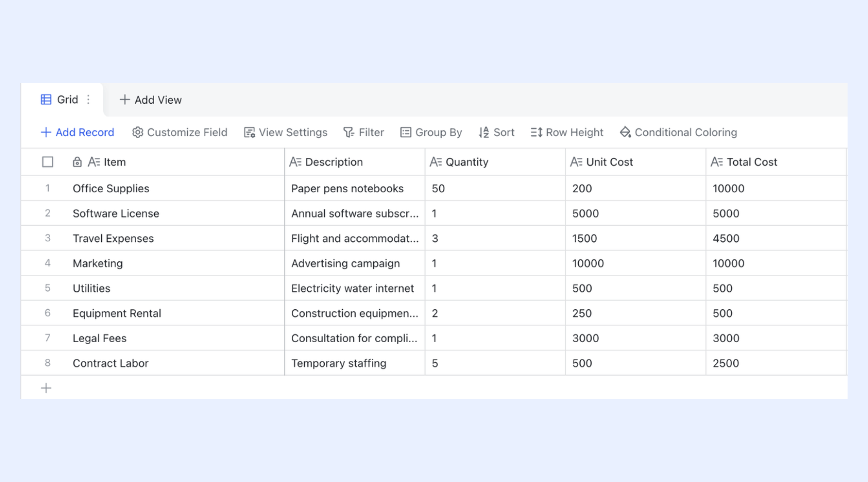Click quantity 3 for Travel Expenses

coord(495,238)
